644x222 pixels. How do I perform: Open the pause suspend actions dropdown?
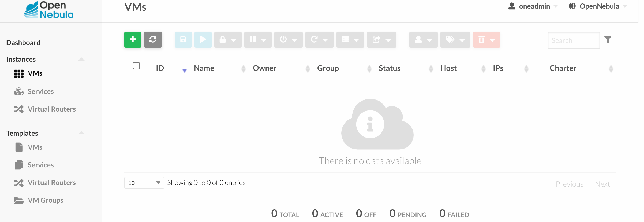click(258, 40)
